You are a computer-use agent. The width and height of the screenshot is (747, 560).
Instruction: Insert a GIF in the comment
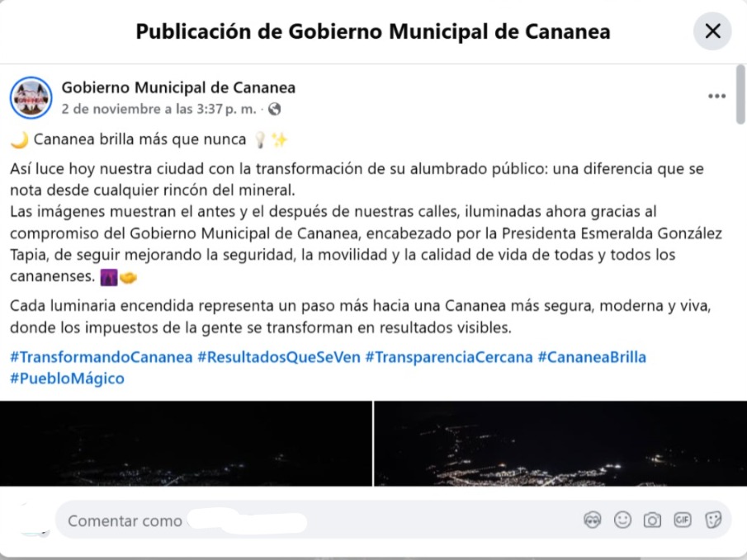tap(683, 520)
